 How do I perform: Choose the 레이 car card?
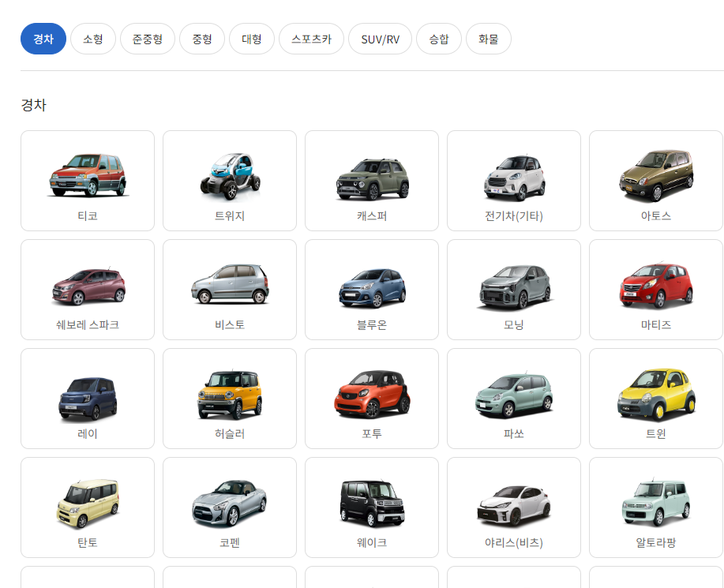[x=88, y=399]
